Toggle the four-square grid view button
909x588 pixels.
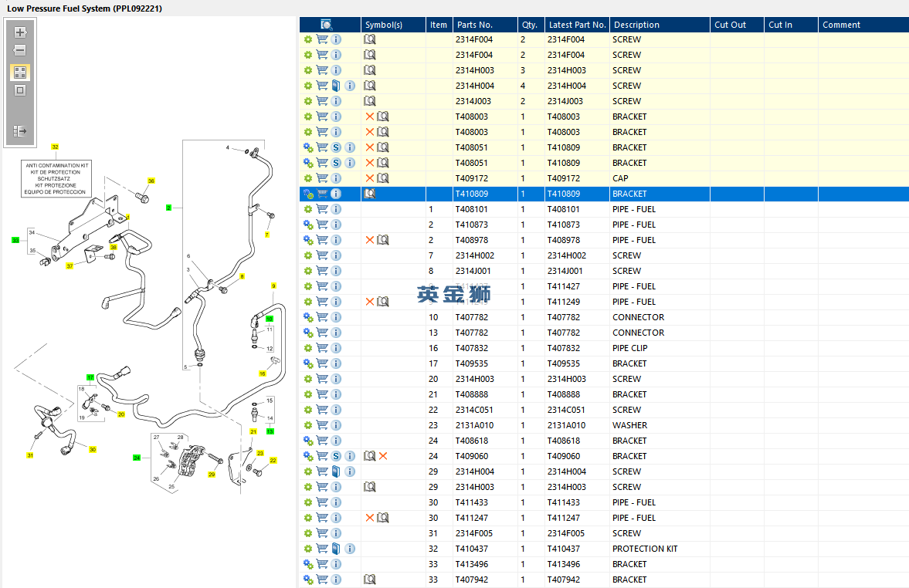(x=20, y=73)
